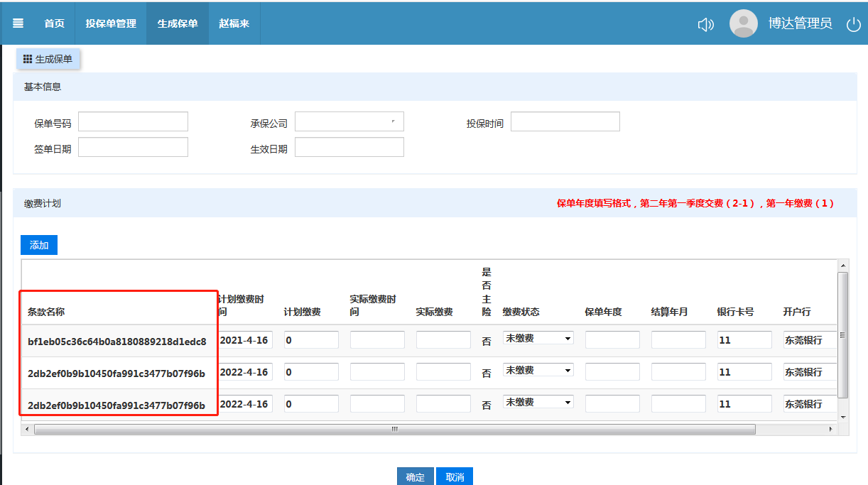Click the first row 保单年度 field
868x485 pixels.
pyautogui.click(x=612, y=340)
